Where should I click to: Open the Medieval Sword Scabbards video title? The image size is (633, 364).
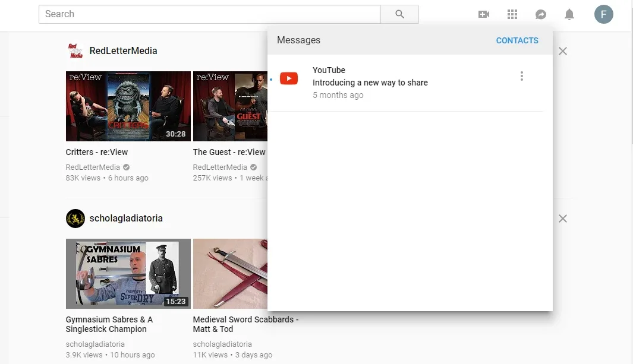tap(245, 324)
